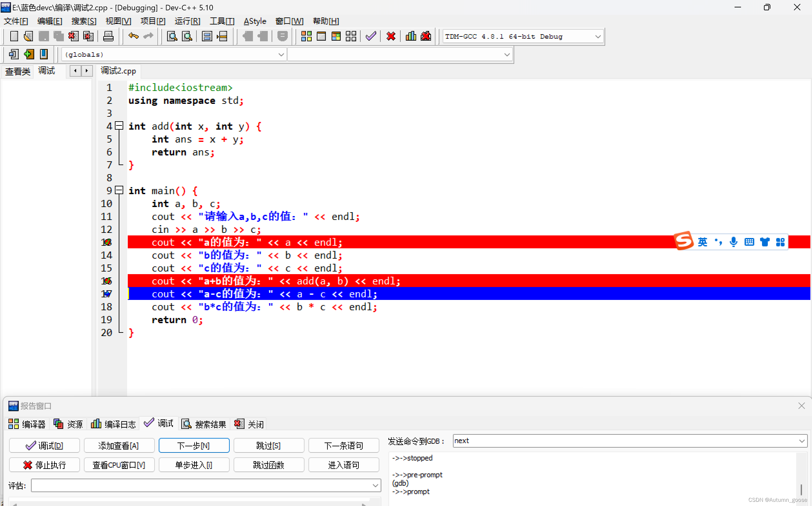This screenshot has height=506, width=812.
Task: Collapse the main function fold marker
Action: 119,190
